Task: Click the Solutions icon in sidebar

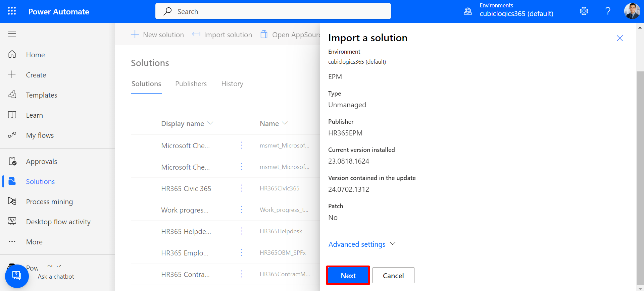Action: point(12,181)
